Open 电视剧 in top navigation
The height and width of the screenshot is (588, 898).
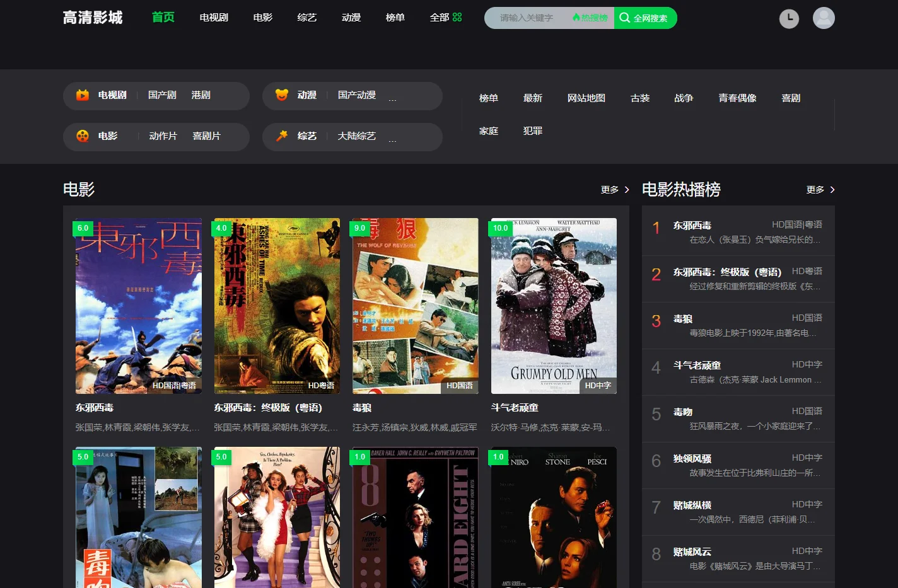coord(214,18)
